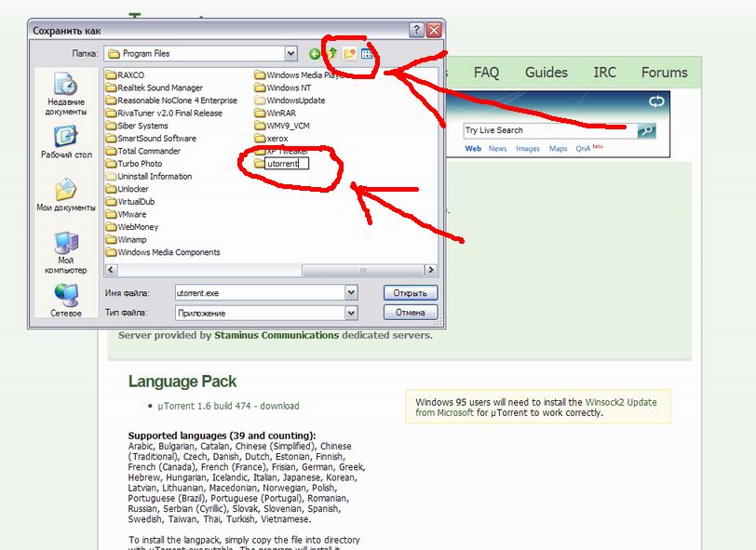Go to Рабочий стол in the places bar
This screenshot has height=550, width=756.
(x=66, y=142)
